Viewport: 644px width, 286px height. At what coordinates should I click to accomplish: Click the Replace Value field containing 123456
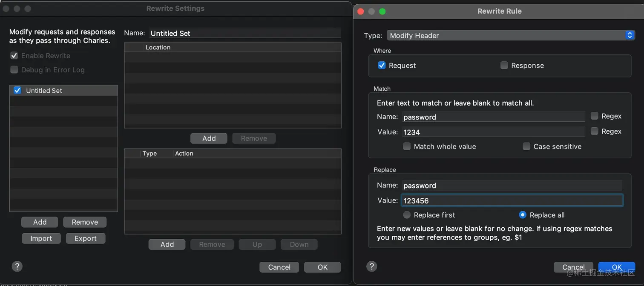click(512, 200)
